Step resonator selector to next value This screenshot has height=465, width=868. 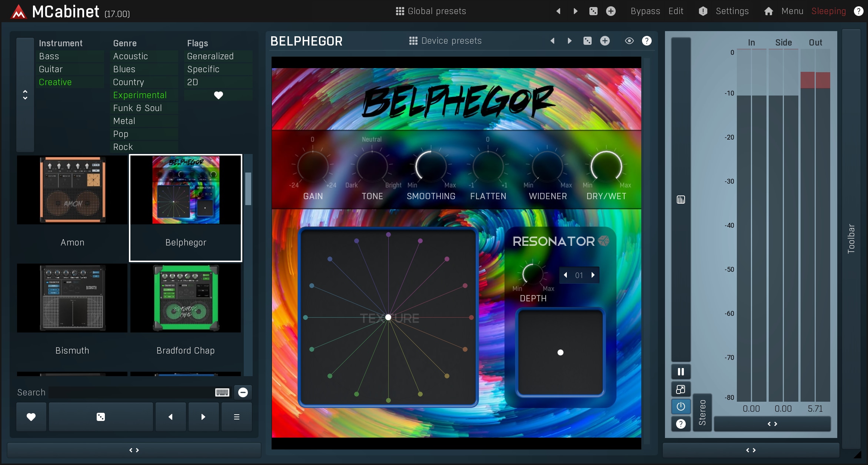coord(593,275)
